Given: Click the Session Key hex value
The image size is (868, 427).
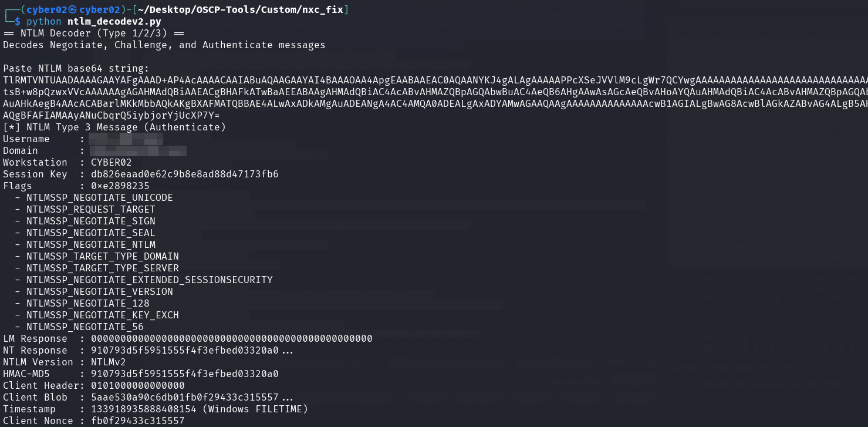Looking at the screenshot, I should coord(185,174).
